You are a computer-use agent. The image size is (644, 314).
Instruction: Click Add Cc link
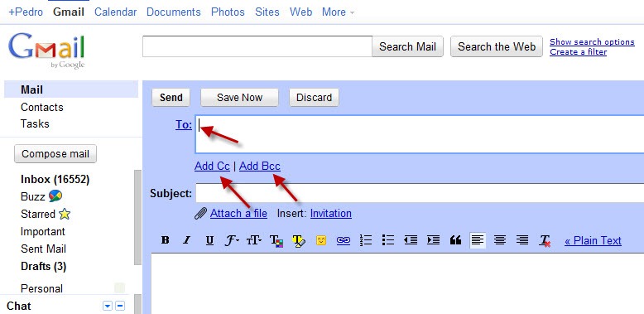(212, 166)
